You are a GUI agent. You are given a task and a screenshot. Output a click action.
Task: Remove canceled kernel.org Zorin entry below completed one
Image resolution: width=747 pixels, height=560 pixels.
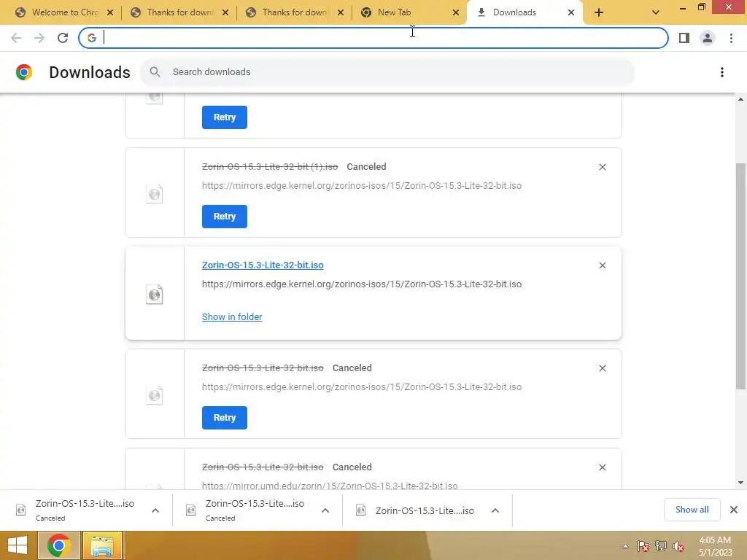tap(602, 368)
